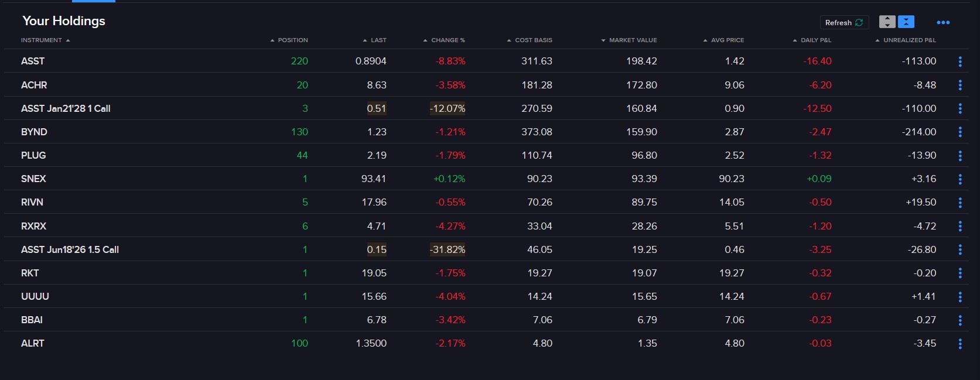
Task: Switch to compact row spacing view
Action: (x=906, y=22)
